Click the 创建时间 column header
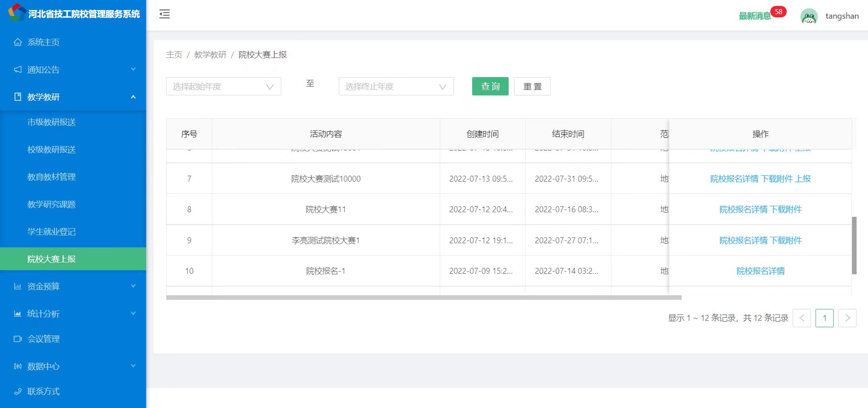Screen dimensions: 868x408 click(483, 134)
